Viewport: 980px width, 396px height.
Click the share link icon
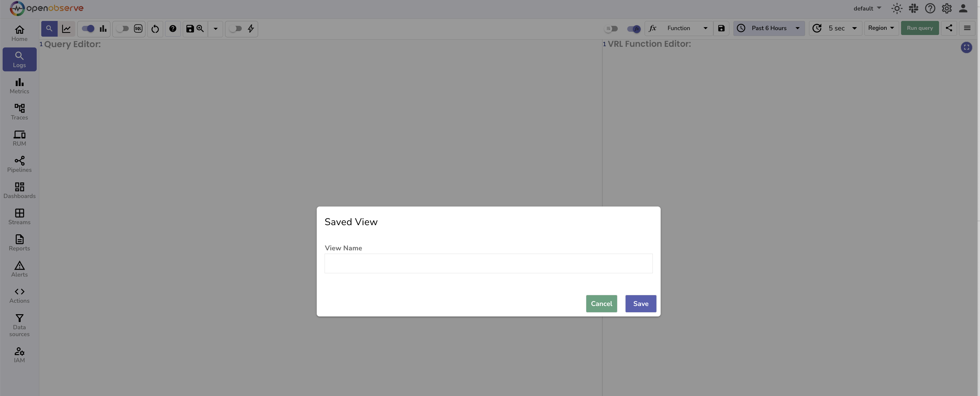point(949,28)
